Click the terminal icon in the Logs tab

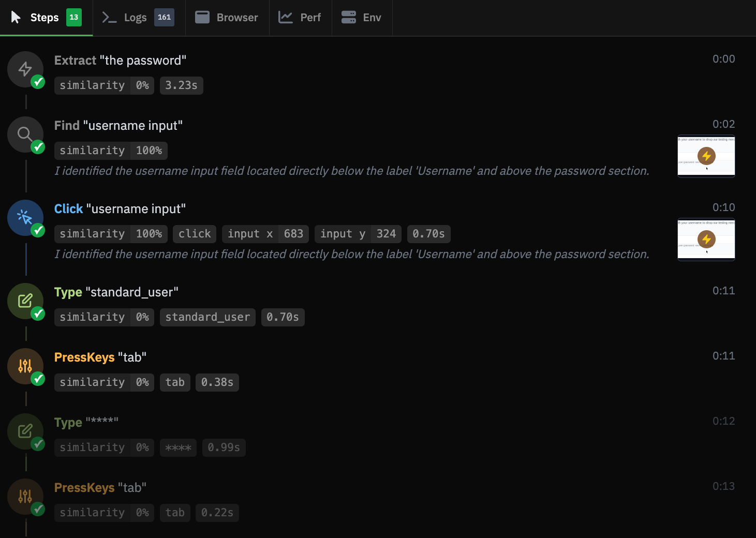point(109,17)
